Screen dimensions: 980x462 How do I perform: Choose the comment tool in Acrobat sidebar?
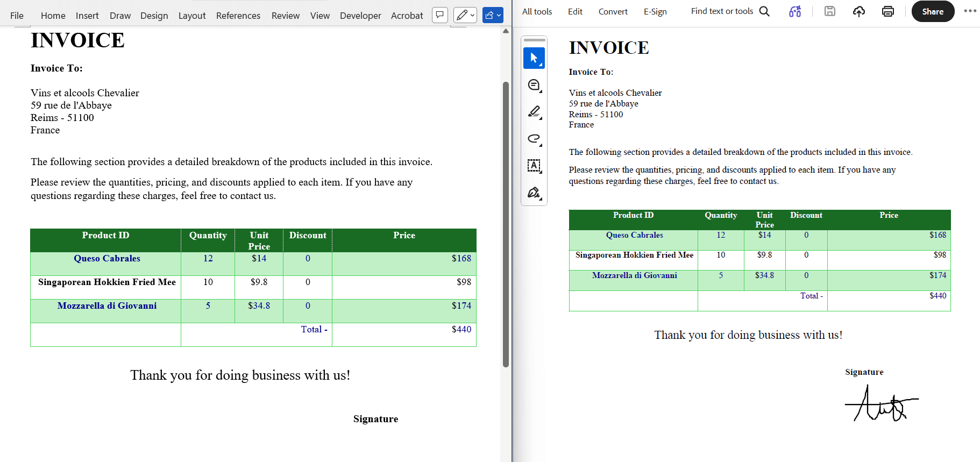point(534,85)
